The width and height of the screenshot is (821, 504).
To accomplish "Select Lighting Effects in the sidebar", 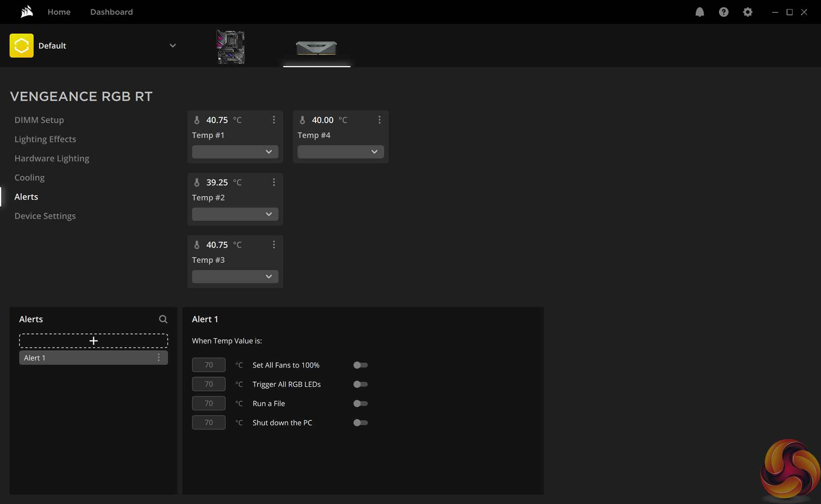I will (x=45, y=139).
